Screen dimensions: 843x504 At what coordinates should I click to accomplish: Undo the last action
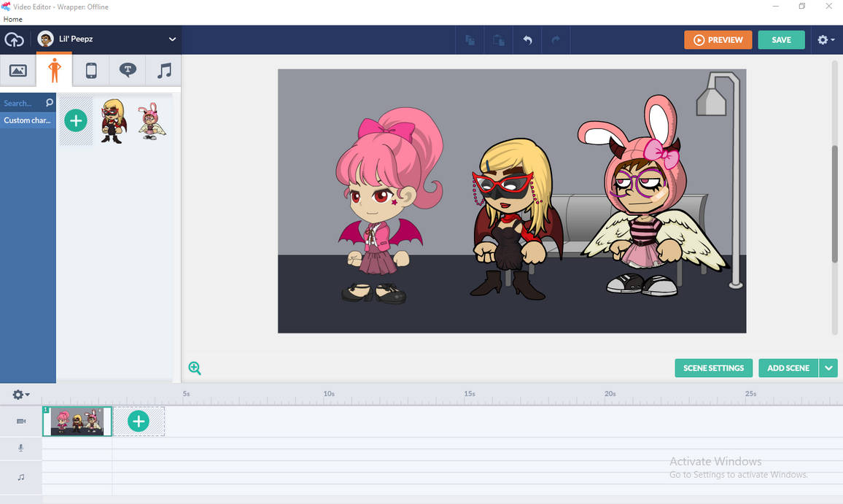click(527, 40)
